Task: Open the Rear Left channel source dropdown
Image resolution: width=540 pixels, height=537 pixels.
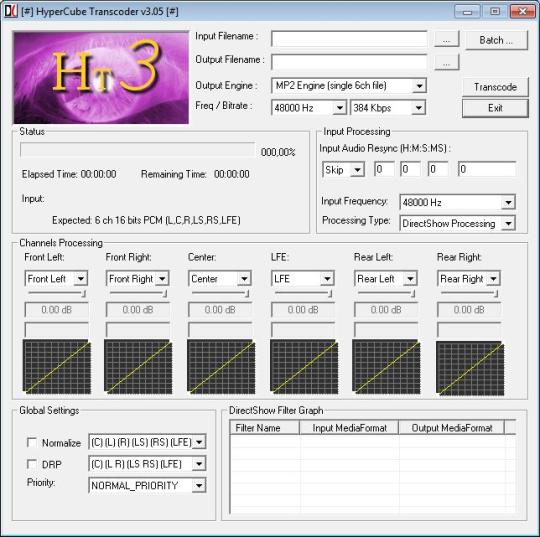Action: [x=386, y=279]
